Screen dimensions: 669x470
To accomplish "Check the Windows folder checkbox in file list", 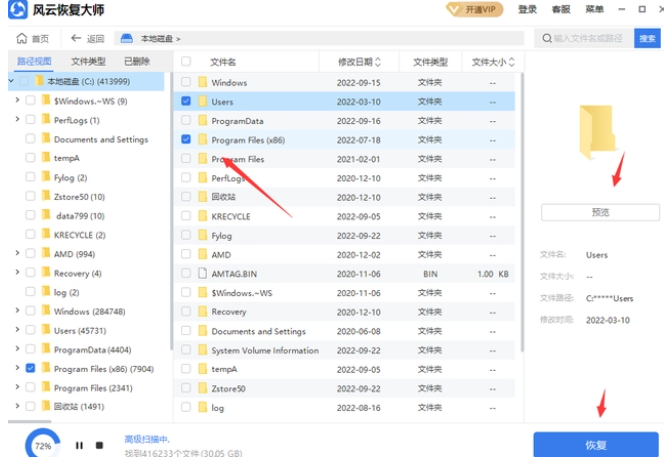I will 186,82.
